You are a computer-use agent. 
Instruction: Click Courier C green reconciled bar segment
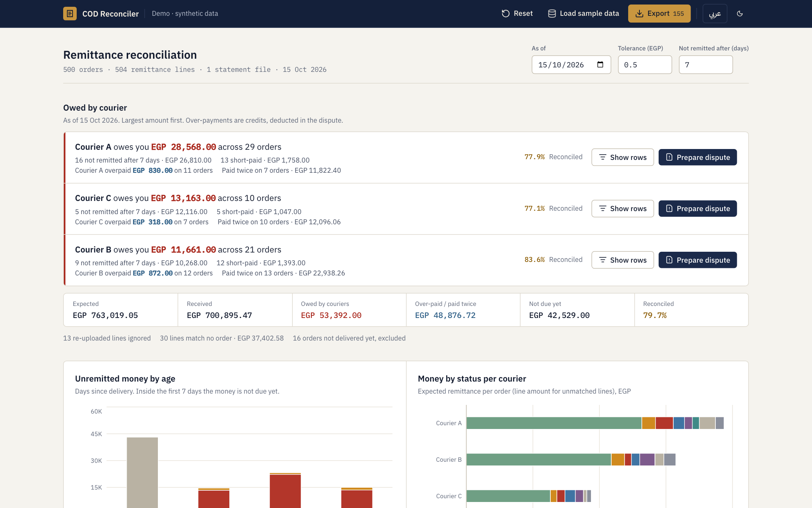tap(508, 496)
